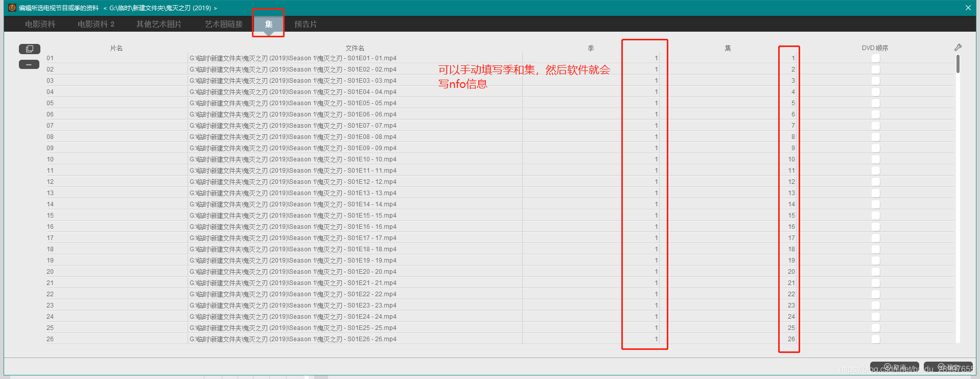980x379 pixels.
Task: Select the file name ending S01E01 - 01.mp4
Action: pos(355,58)
